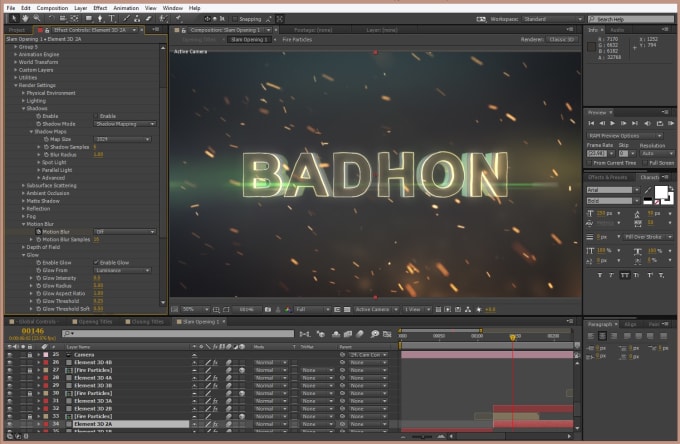
Task: Open the show channel color icon
Action: (x=288, y=309)
